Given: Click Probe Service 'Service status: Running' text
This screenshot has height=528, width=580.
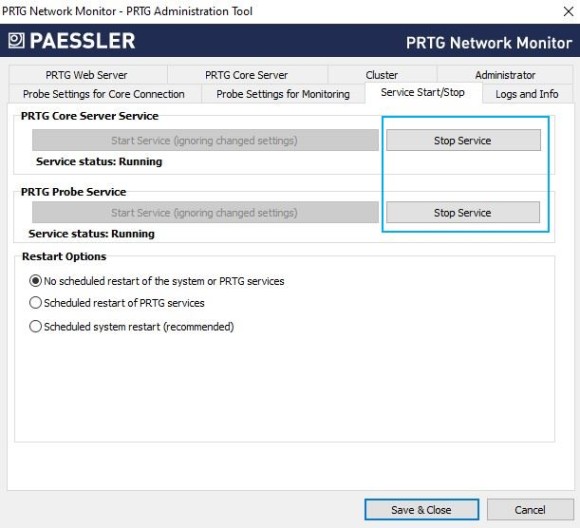Looking at the screenshot, I should coord(92,234).
